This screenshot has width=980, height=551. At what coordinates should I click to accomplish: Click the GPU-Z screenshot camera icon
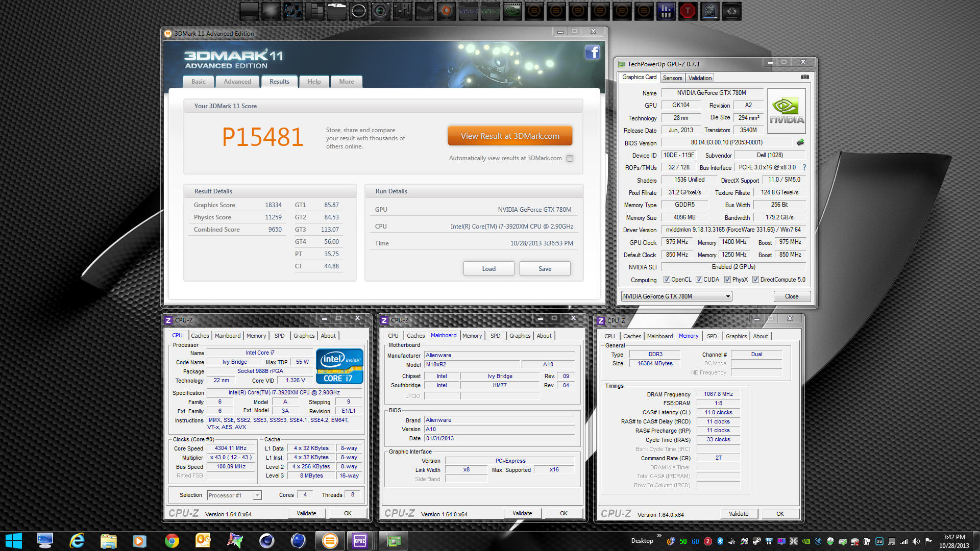click(x=804, y=77)
